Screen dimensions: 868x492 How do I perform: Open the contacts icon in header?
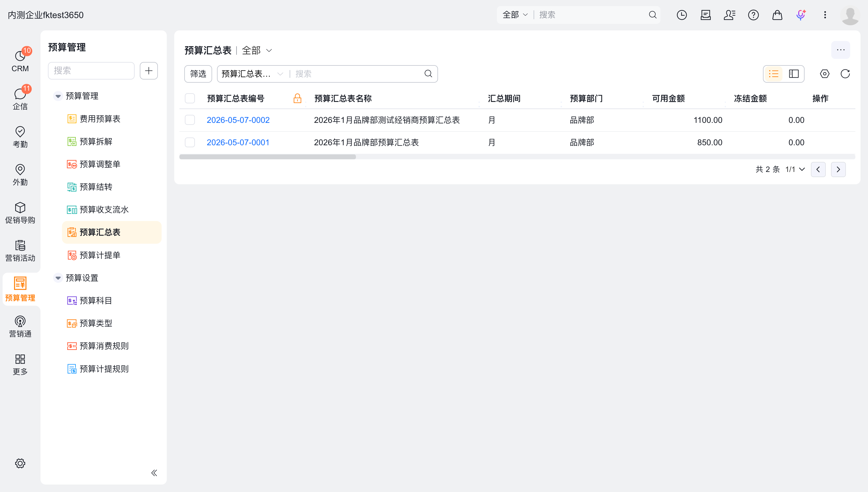click(729, 15)
